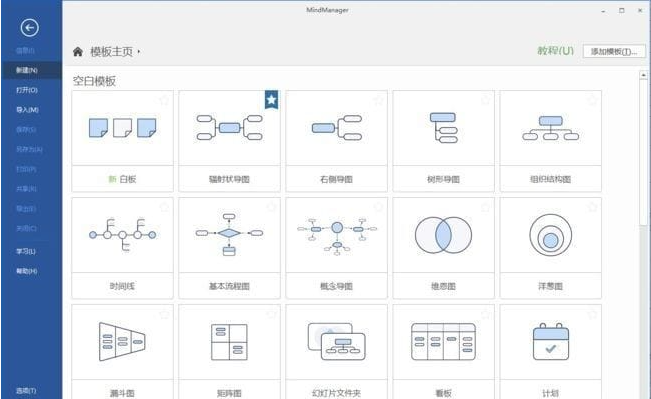651x399 pixels.
Task: Click the 模板主页 breadcrumb text
Action: click(112, 52)
